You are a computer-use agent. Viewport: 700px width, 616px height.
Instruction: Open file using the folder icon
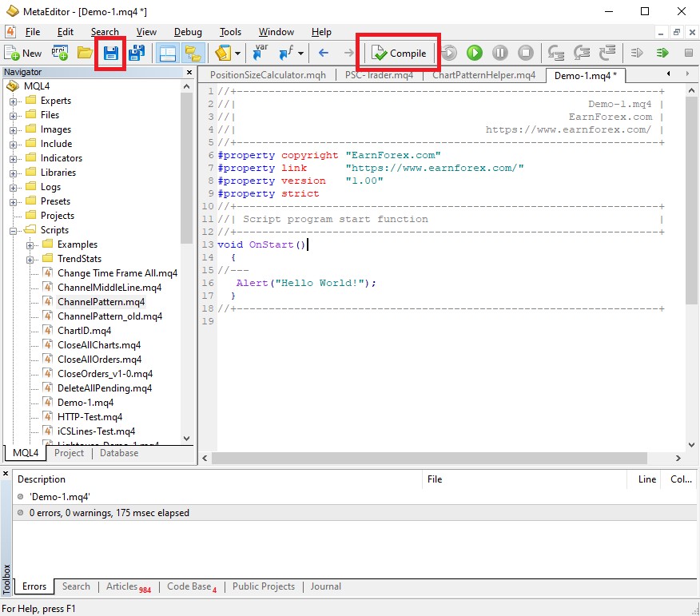click(85, 54)
